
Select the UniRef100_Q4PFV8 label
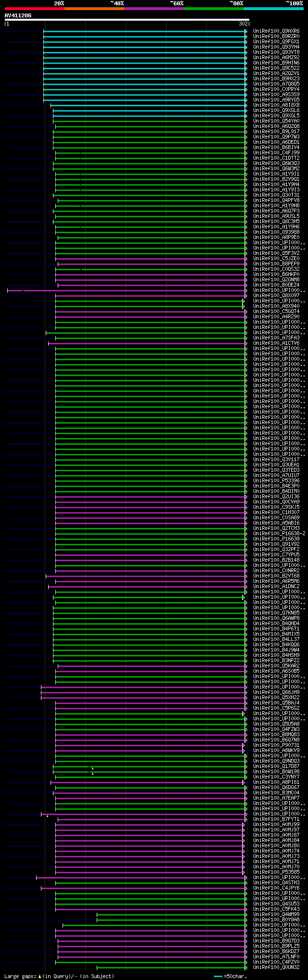pyautogui.click(x=276, y=200)
